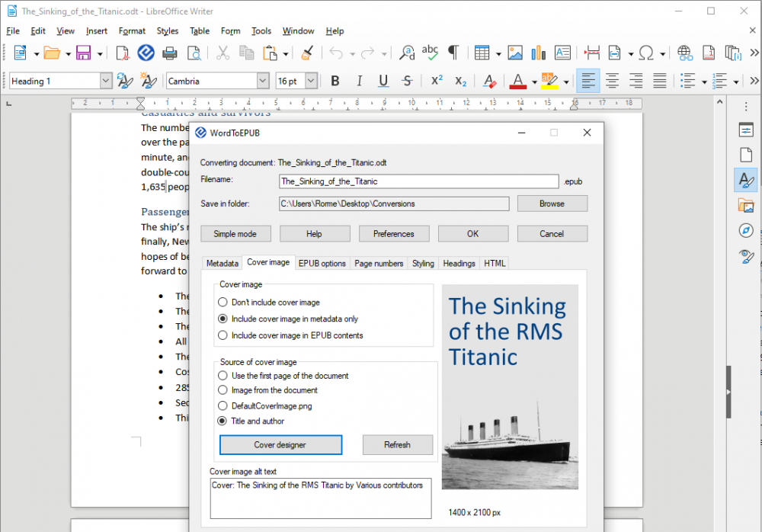Apply Underline formatting

pyautogui.click(x=383, y=81)
